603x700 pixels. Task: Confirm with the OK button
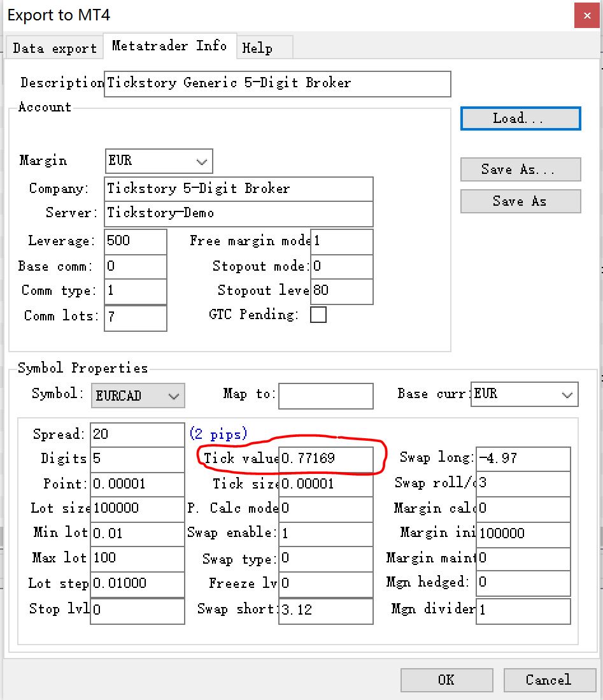click(447, 680)
